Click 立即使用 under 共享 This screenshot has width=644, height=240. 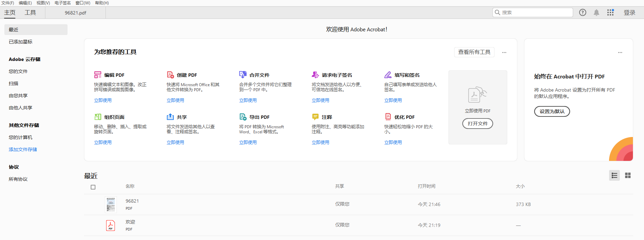coord(175,142)
